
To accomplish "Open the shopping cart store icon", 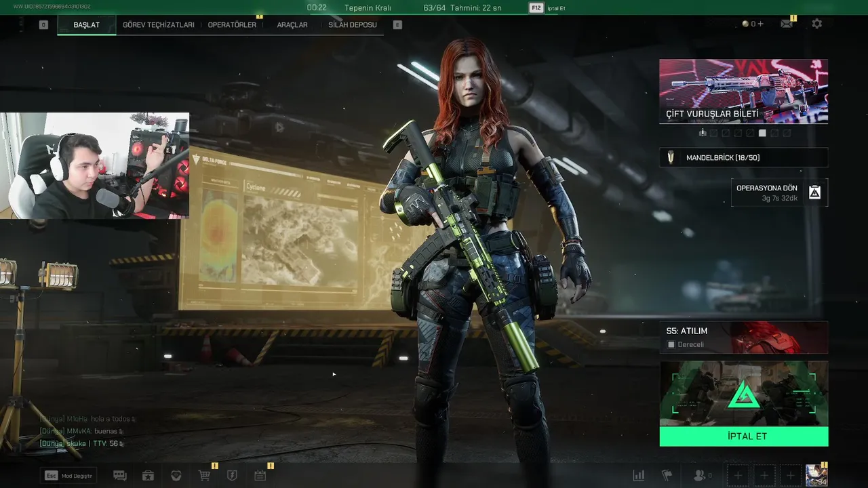I will point(204,476).
